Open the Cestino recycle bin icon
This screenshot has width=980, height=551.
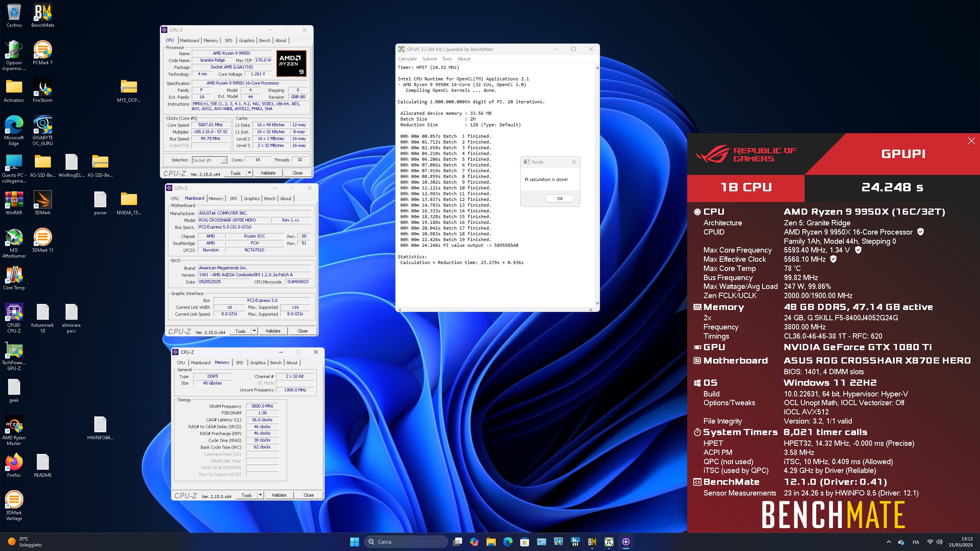[14, 16]
